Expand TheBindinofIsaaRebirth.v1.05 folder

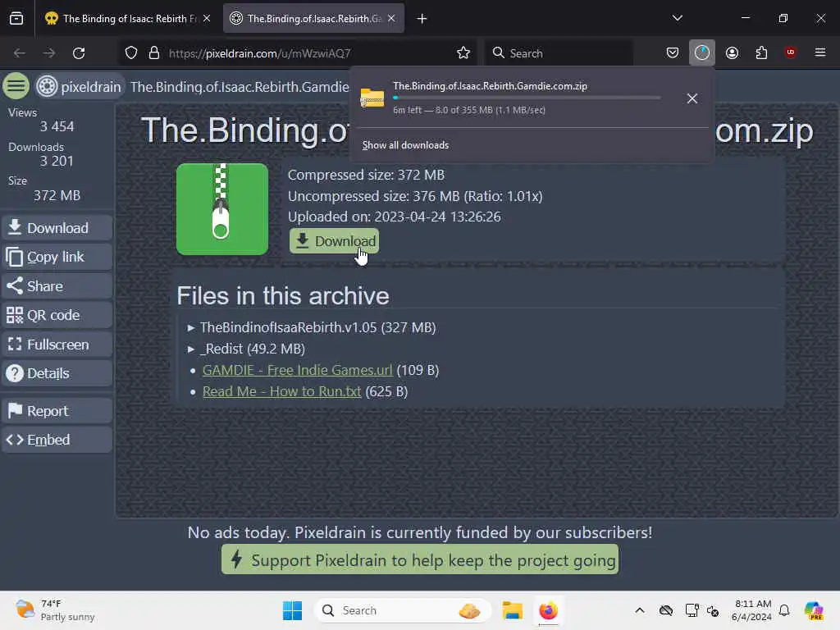(x=312, y=327)
